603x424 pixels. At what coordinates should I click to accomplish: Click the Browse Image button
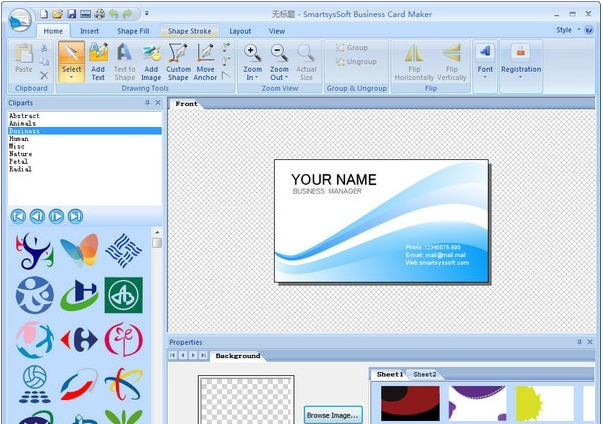point(333,415)
